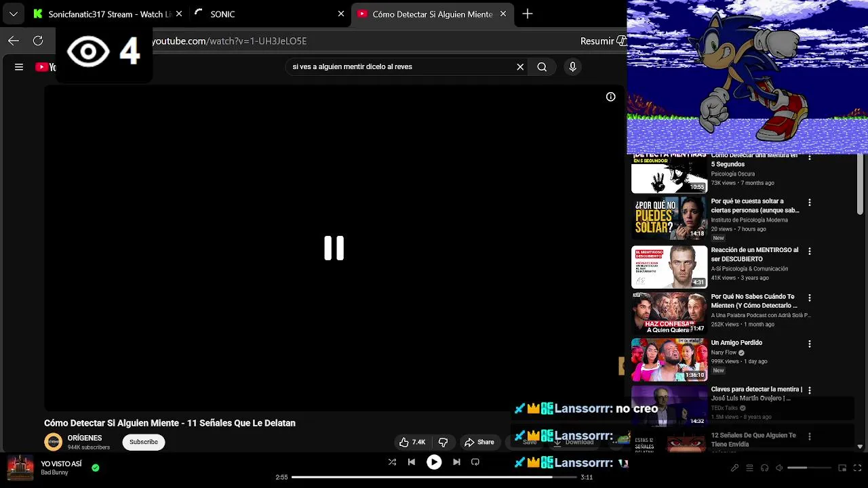The width and height of the screenshot is (868, 488).
Task: Open options menu for Cómo Detectar una Mentira
Action: click(x=809, y=157)
